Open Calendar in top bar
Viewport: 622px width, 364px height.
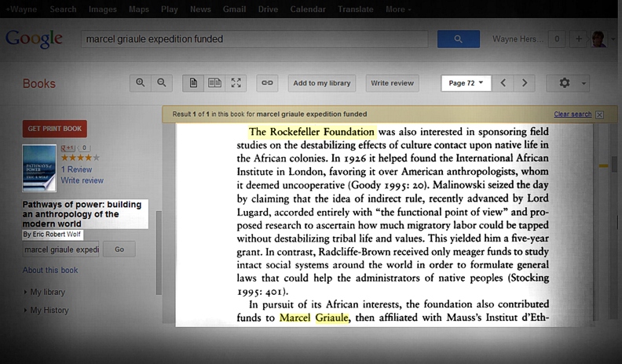307,9
